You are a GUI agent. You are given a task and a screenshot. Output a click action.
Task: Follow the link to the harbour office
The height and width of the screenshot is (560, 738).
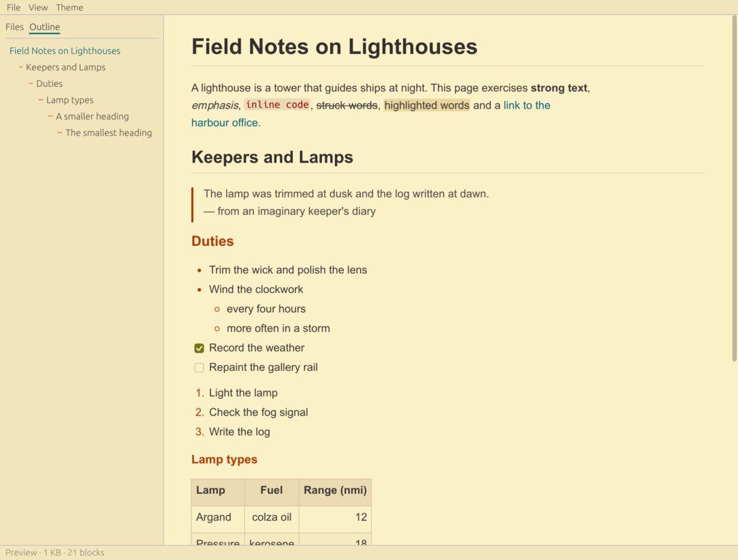(x=527, y=105)
